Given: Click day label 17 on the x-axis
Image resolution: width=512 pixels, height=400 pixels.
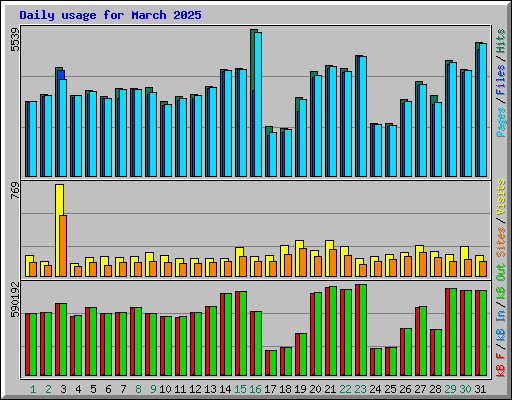Looking at the screenshot, I should coord(270,389).
